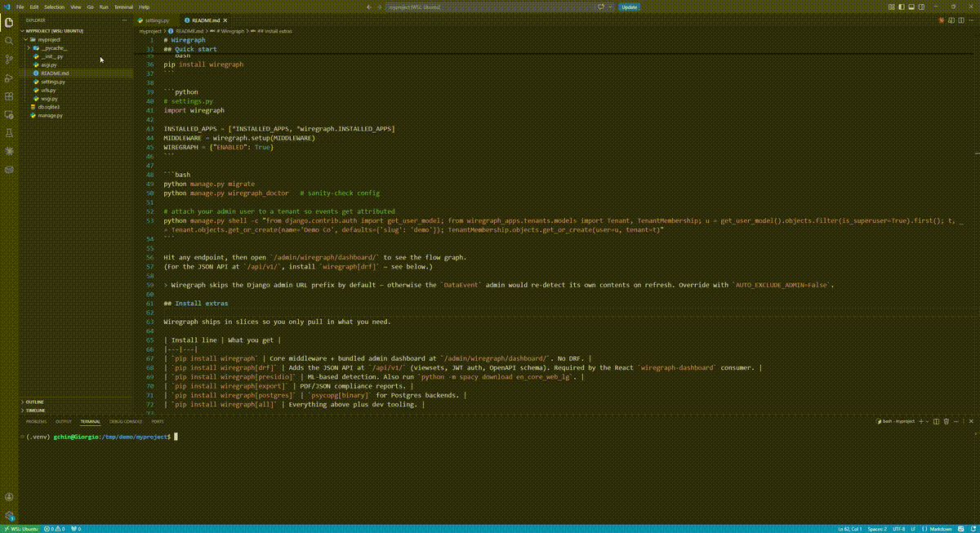Image resolution: width=980 pixels, height=533 pixels.
Task: Click the WSL: Ubuntu remote indicator
Action: coord(20,528)
